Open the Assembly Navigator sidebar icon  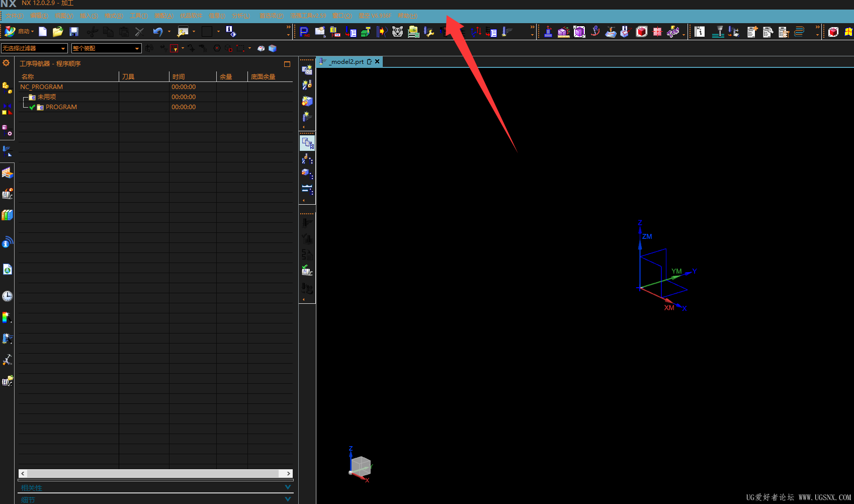[7, 88]
